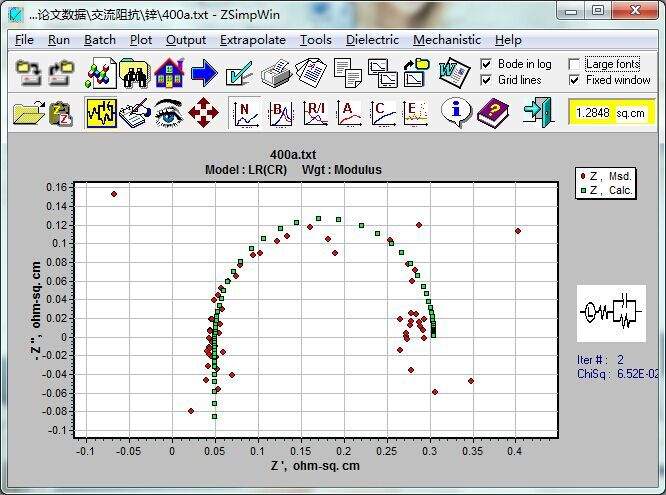666x495 pixels.
Task: Close the ZSimpWin window
Action: pyautogui.click(x=635, y=11)
